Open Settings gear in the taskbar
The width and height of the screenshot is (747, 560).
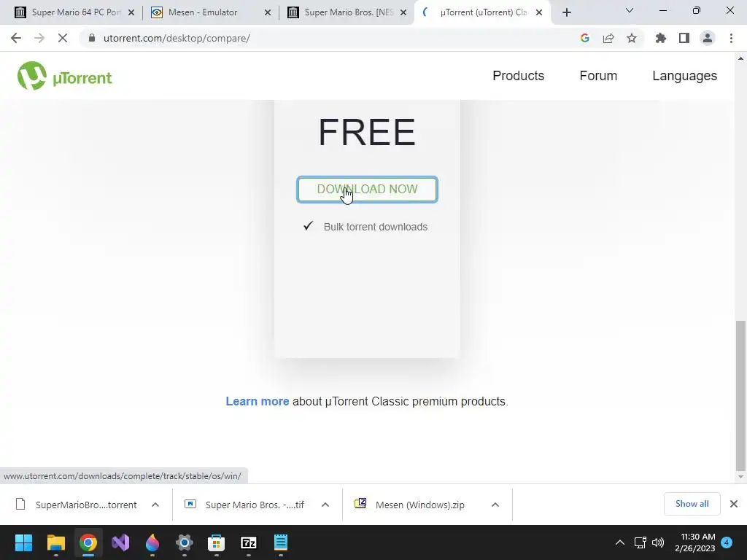tap(185, 542)
